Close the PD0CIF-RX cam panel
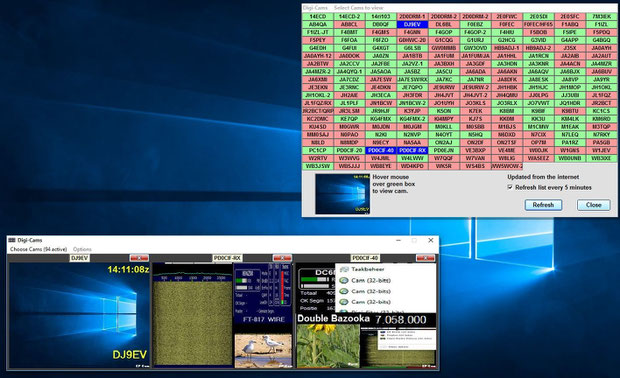620x378 pixels. click(282, 258)
